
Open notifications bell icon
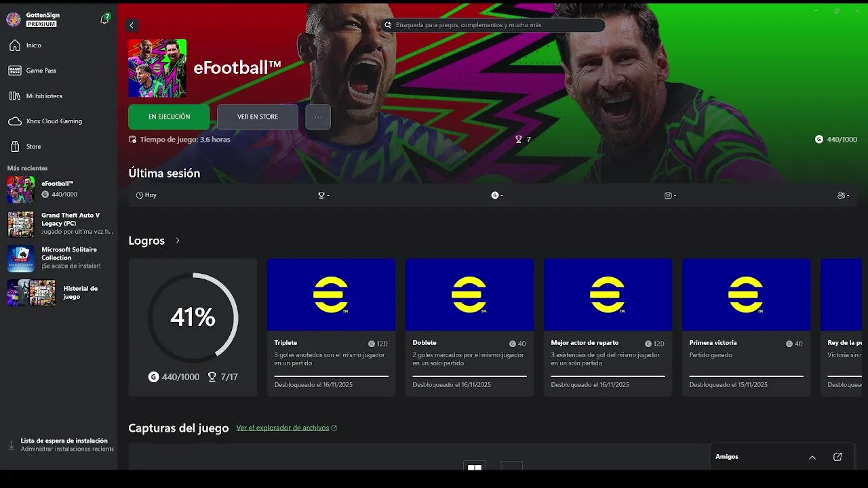[104, 19]
